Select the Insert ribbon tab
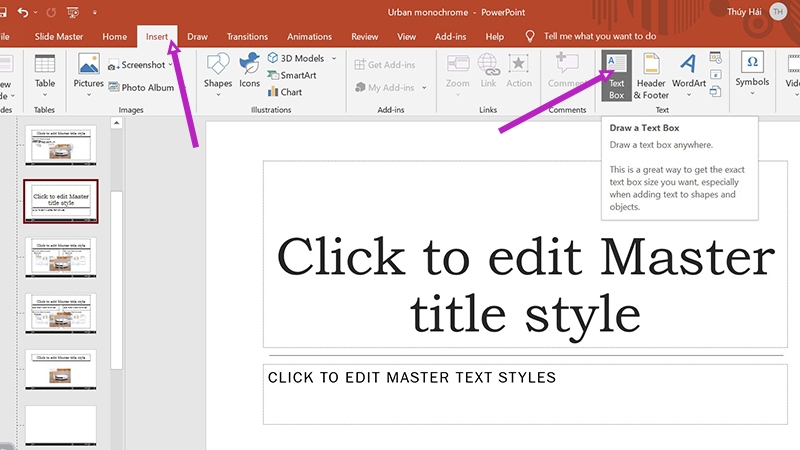This screenshot has height=450, width=800. point(157,37)
